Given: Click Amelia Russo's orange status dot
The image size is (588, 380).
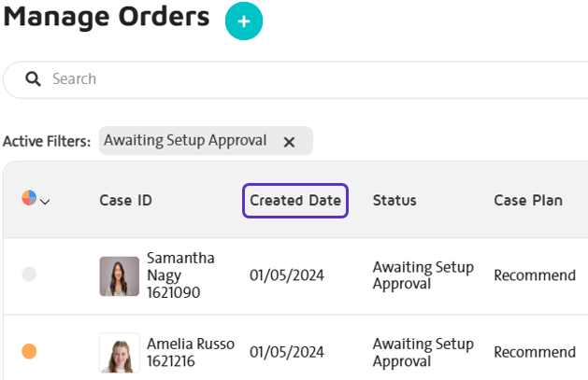Looking at the screenshot, I should (29, 351).
